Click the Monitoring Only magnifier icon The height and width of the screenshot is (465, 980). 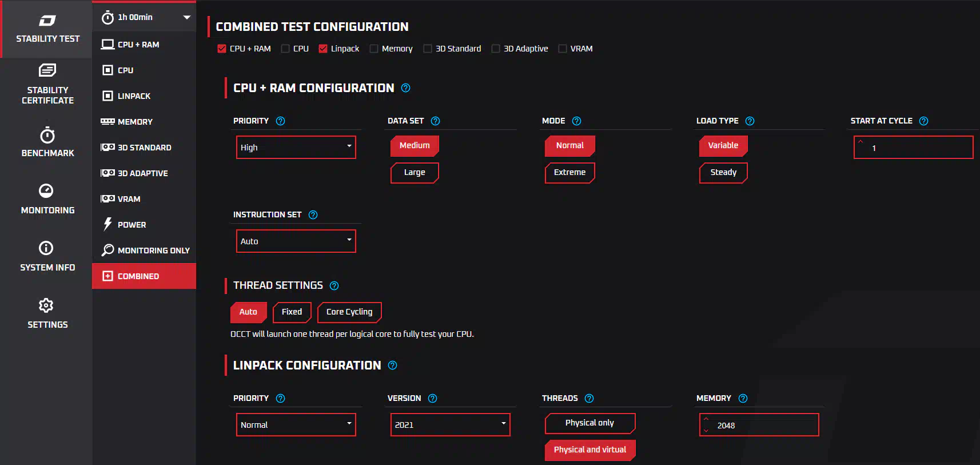pos(107,250)
